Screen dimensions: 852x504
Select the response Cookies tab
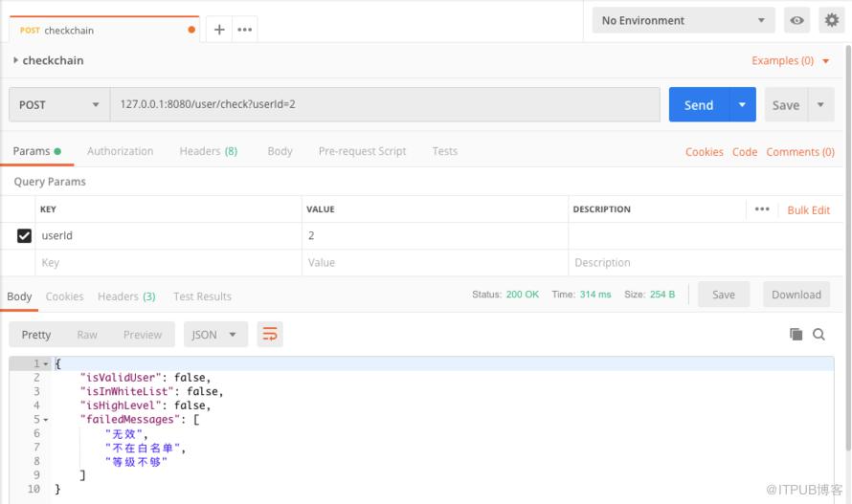(64, 296)
